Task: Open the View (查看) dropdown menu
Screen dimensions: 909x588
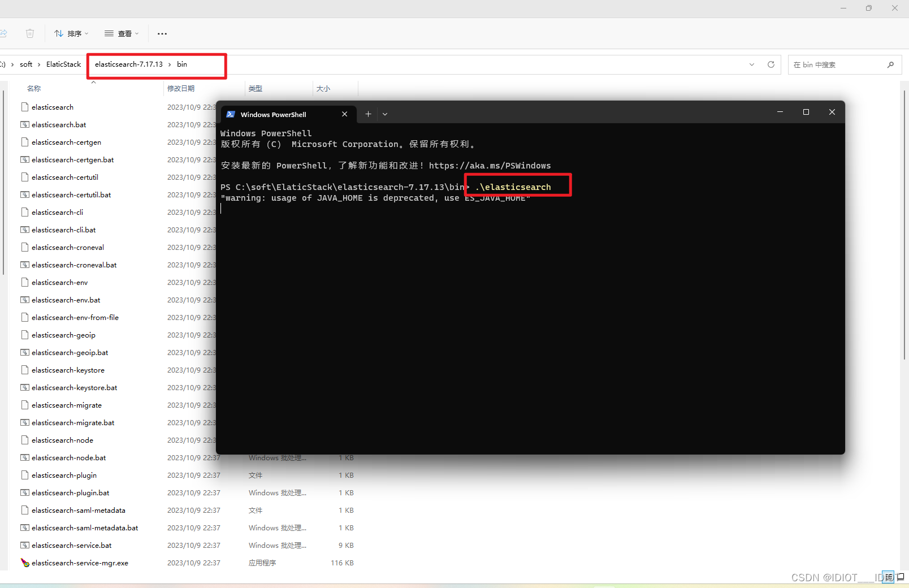Action: [x=122, y=33]
